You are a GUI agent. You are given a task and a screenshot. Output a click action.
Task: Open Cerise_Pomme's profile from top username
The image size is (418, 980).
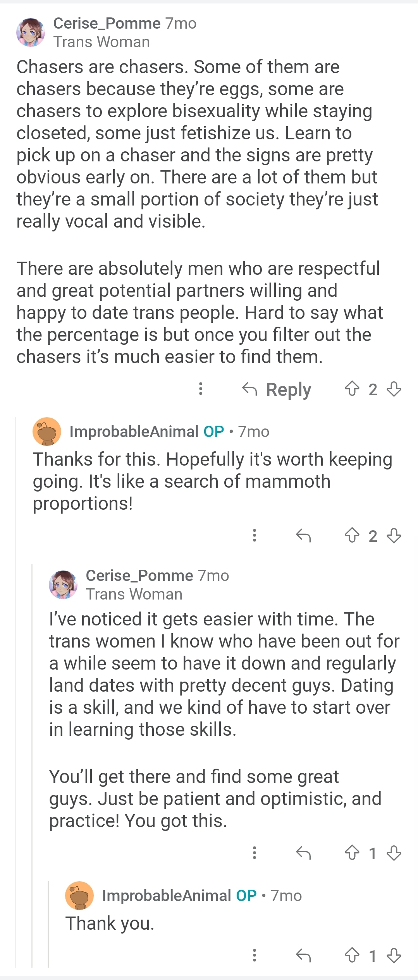107,24
